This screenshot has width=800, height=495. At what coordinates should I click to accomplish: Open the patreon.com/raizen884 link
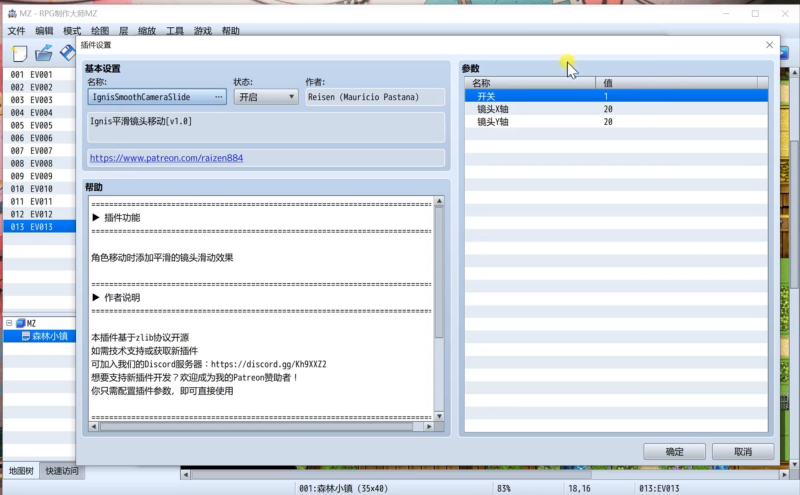click(x=166, y=158)
